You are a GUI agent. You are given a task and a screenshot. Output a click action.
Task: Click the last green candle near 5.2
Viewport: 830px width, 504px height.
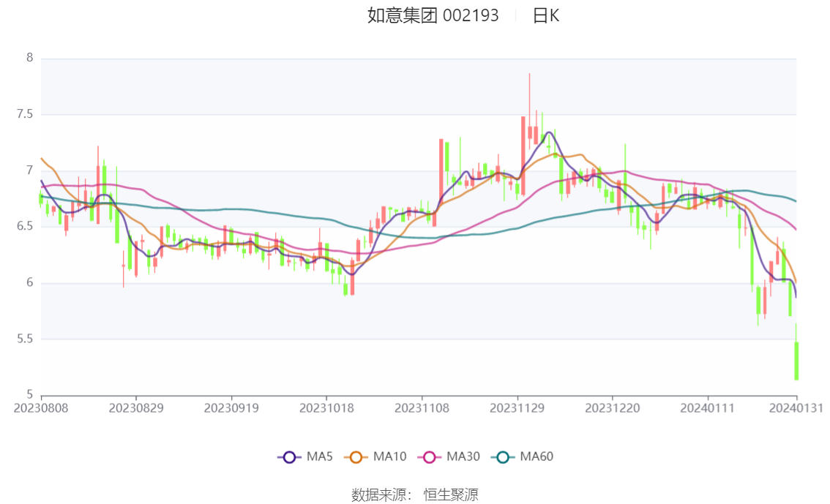tap(796, 361)
